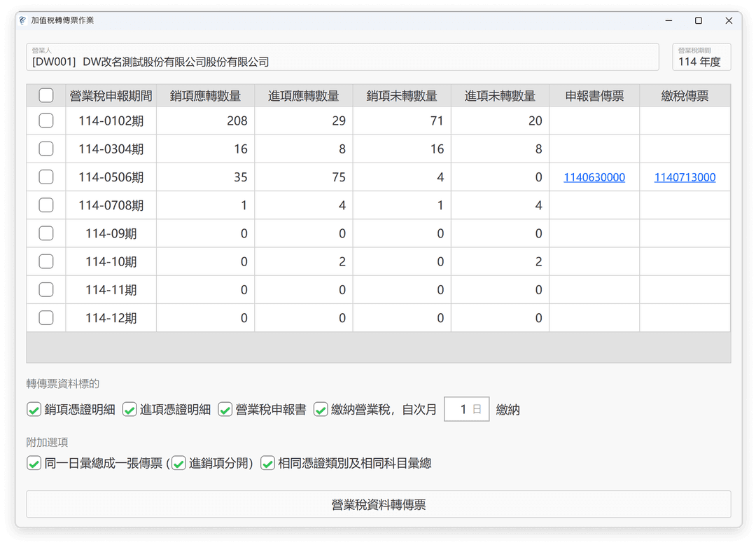Select the 營業稅期間 field showing 114 年度
This screenshot has height=545, width=756.
point(701,57)
